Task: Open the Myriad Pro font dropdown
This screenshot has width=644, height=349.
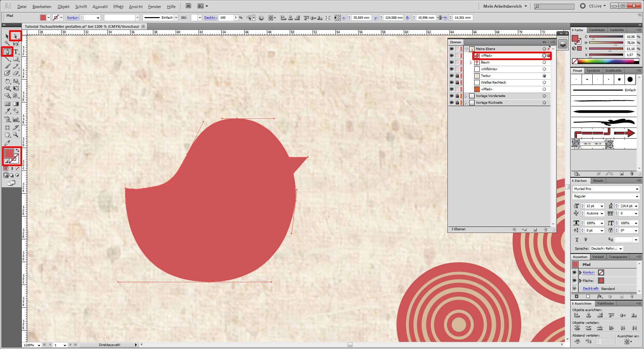Action: pos(637,189)
